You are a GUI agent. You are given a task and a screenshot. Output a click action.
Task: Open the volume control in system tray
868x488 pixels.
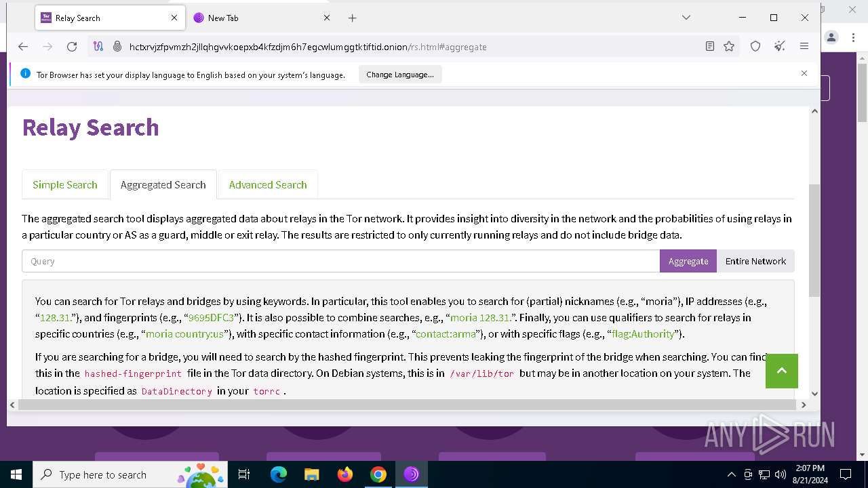pyautogui.click(x=781, y=474)
